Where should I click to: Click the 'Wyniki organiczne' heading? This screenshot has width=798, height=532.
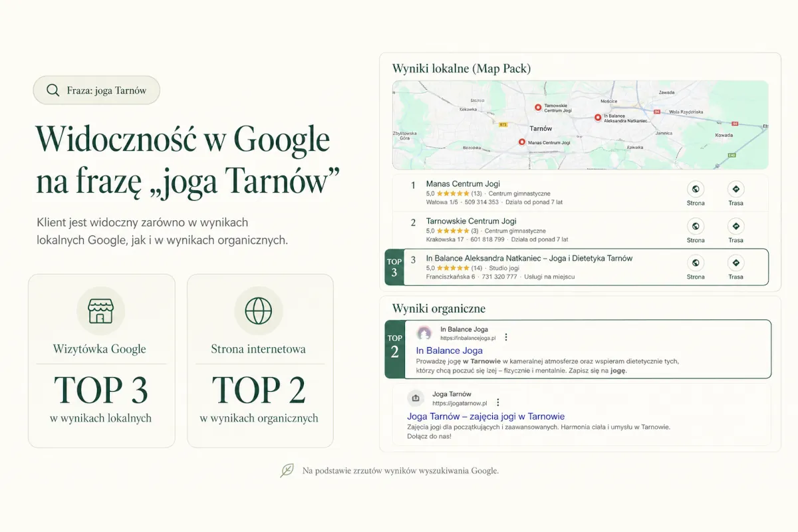[439, 309]
